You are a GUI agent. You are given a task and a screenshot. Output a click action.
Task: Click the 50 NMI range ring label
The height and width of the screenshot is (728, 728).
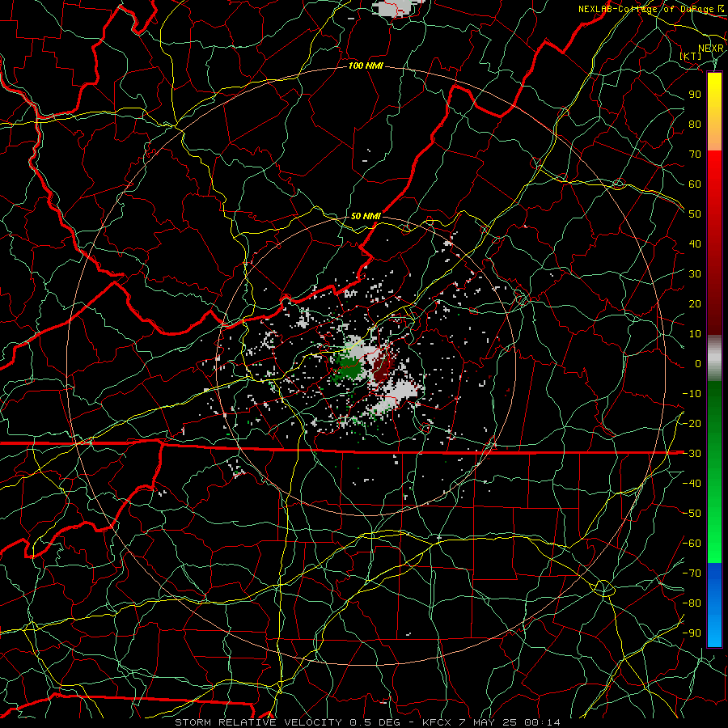tap(366, 216)
